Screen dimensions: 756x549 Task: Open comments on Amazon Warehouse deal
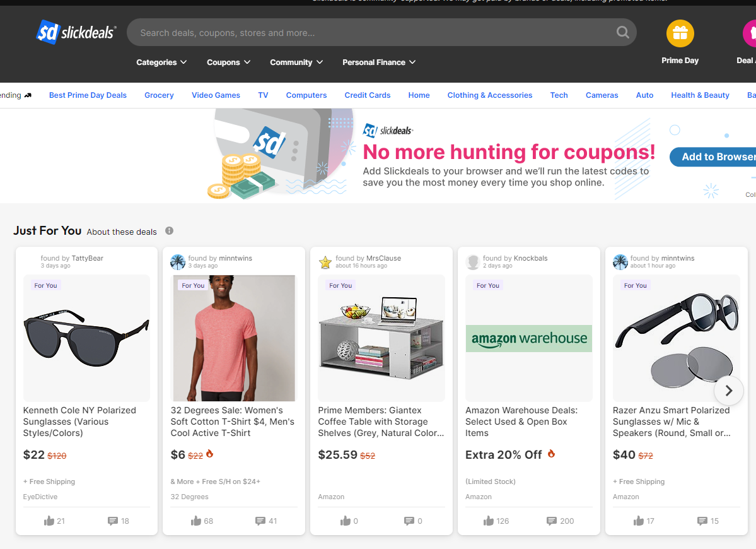(x=552, y=521)
